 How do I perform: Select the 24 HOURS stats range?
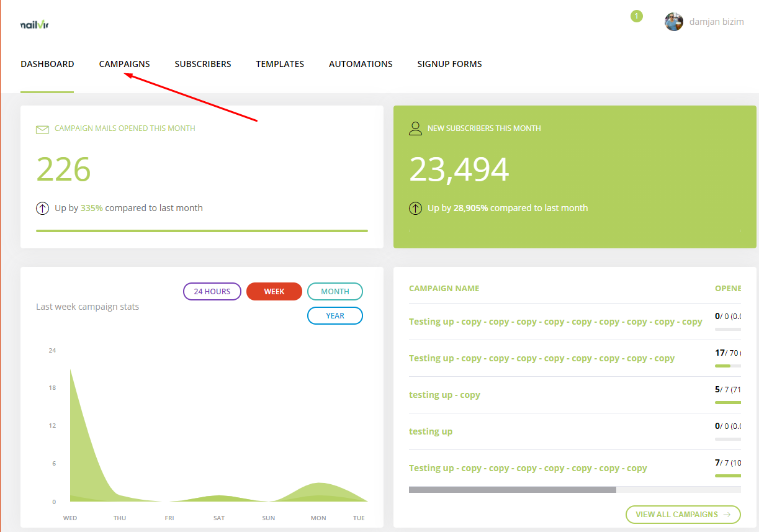pos(212,292)
